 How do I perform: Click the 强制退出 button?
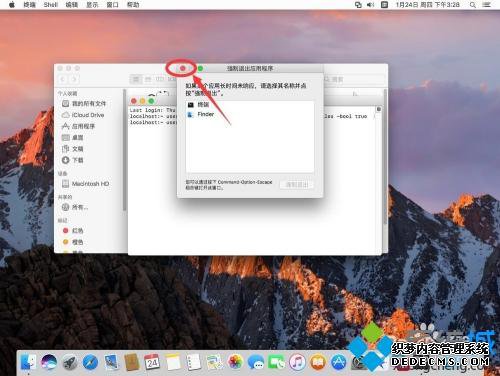[x=297, y=184]
